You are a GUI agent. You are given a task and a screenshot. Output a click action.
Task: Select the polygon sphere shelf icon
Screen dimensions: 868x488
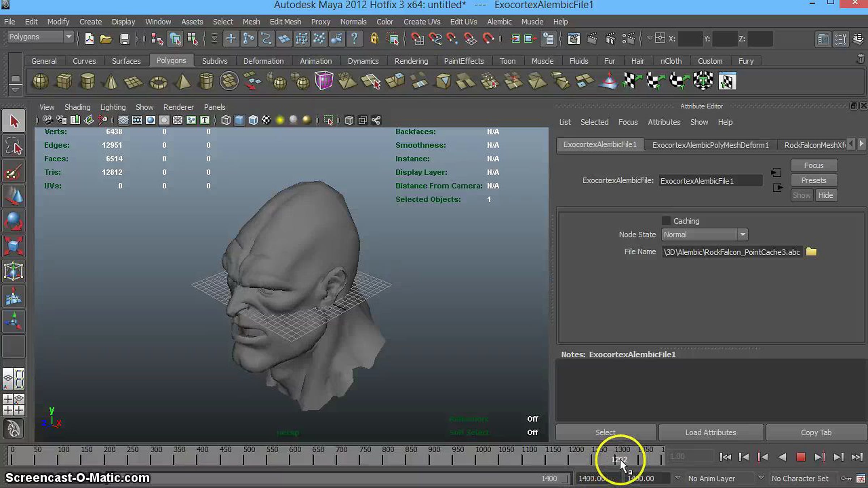pyautogui.click(x=40, y=81)
